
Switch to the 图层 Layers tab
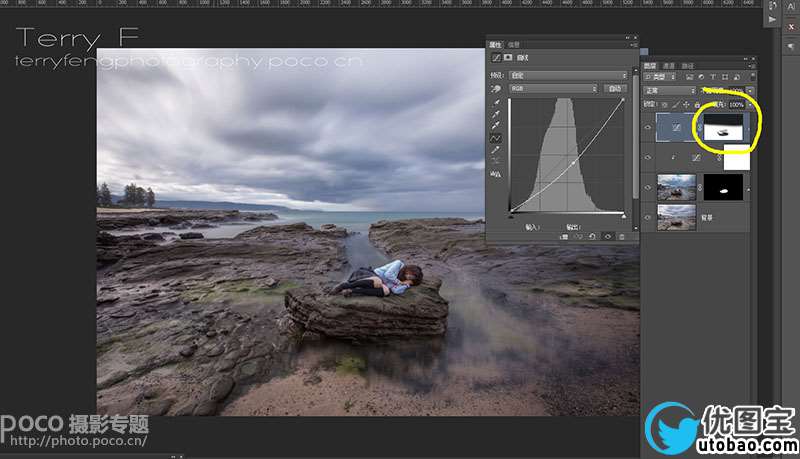(x=649, y=66)
